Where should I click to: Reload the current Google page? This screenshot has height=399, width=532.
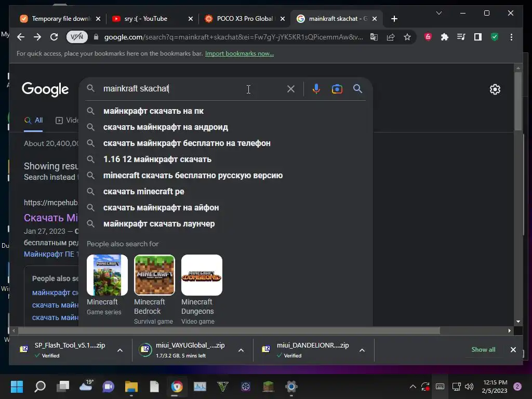point(54,37)
